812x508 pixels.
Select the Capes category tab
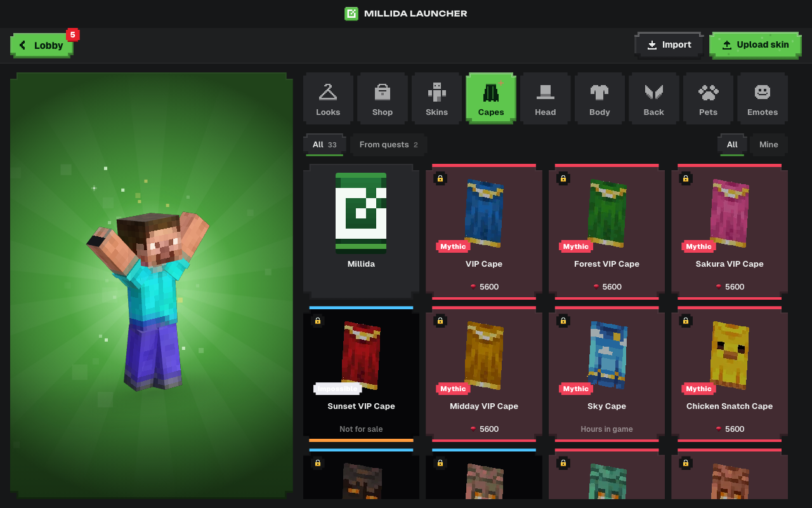click(x=491, y=98)
